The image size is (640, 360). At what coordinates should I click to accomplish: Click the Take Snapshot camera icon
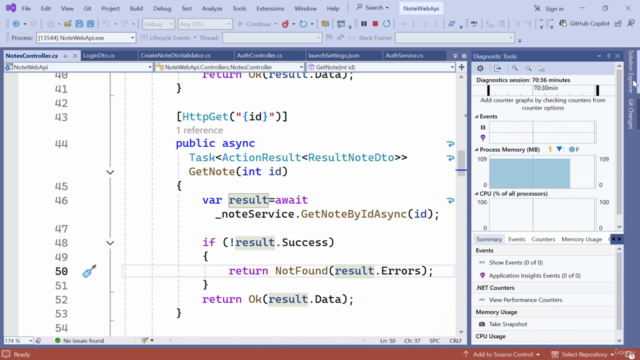[x=482, y=324]
